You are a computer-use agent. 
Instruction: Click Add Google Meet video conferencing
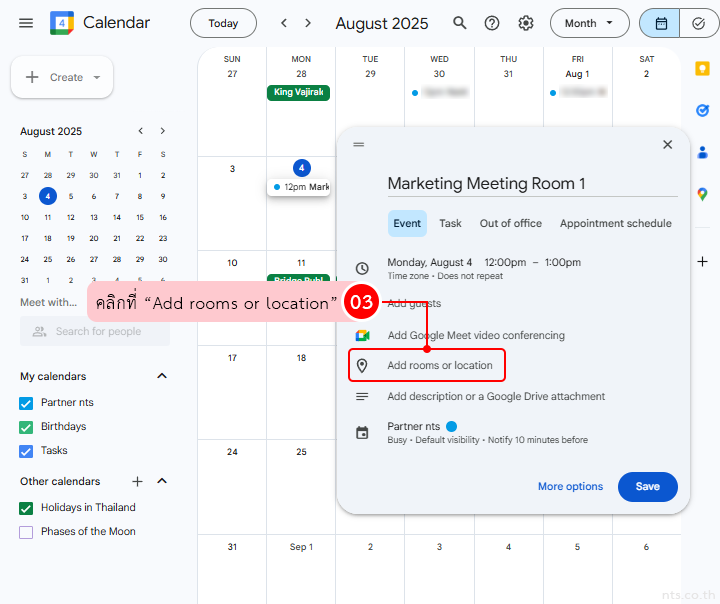pyautogui.click(x=476, y=336)
